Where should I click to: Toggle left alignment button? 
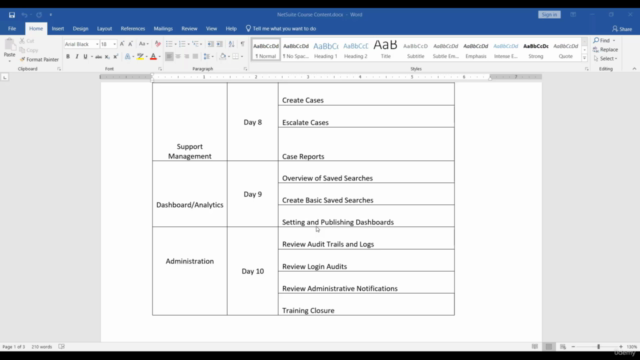tap(169, 57)
